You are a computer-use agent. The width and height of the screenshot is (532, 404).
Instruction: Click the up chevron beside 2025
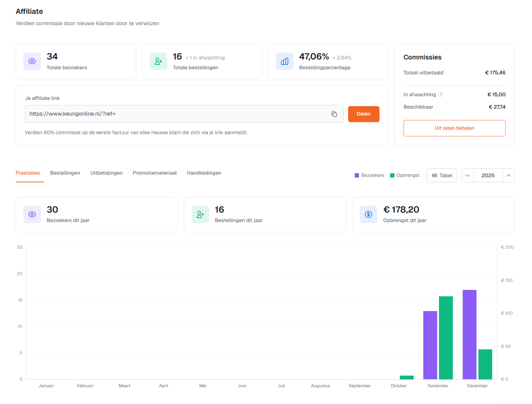(x=509, y=175)
